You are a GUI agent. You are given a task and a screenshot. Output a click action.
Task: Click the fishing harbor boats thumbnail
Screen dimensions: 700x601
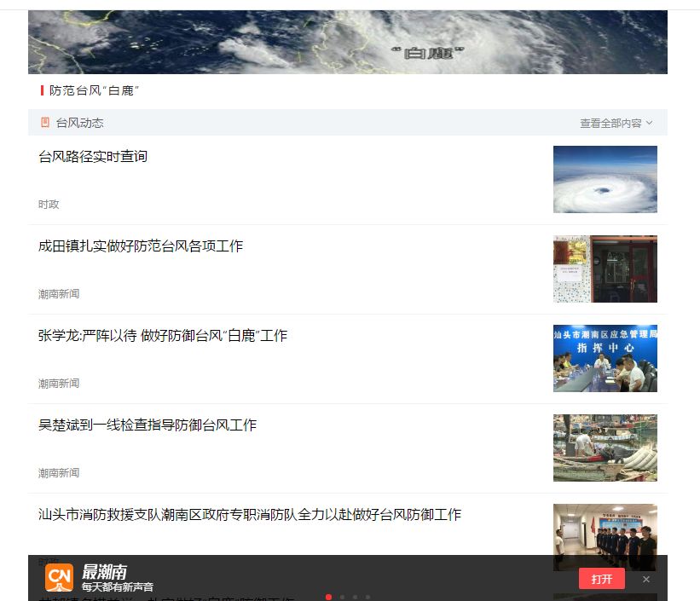605,448
